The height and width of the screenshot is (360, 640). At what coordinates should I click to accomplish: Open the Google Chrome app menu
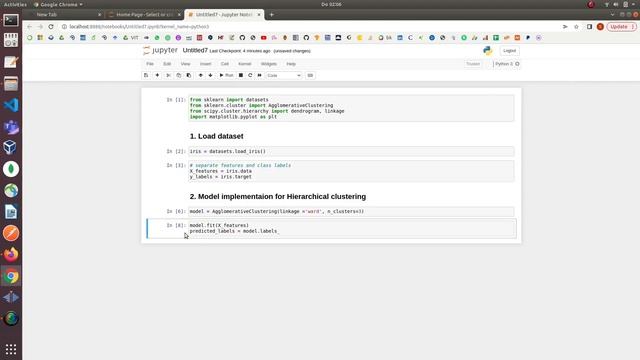tap(58, 4)
